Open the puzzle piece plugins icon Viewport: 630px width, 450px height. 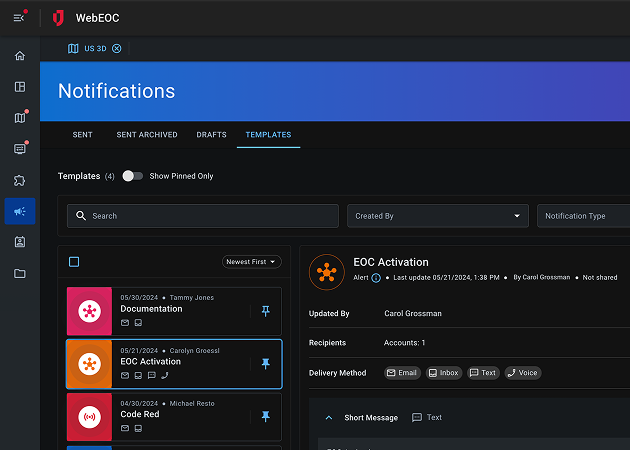click(x=20, y=180)
